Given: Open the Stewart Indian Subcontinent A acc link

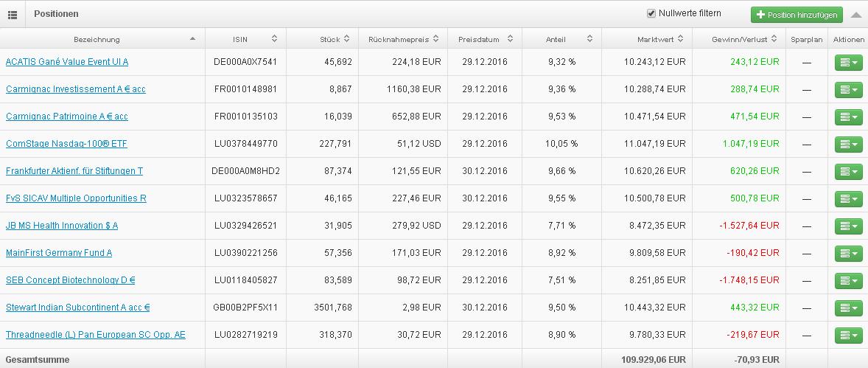Looking at the screenshot, I should click(x=78, y=308).
